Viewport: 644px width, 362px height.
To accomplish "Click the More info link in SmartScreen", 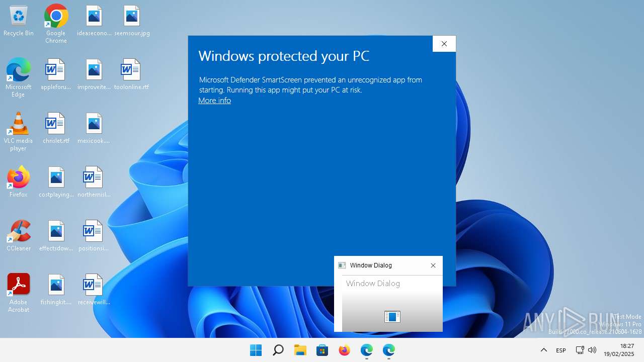I will pyautogui.click(x=214, y=101).
